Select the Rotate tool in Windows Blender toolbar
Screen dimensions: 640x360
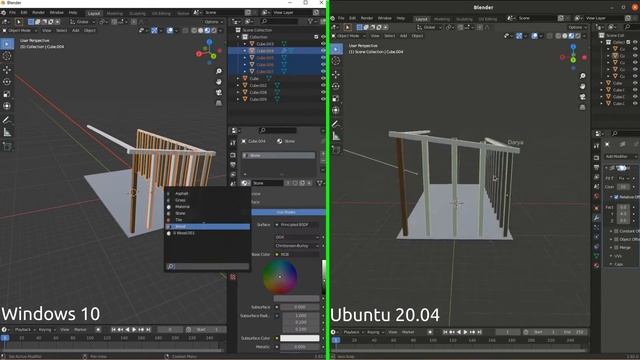coord(7,82)
